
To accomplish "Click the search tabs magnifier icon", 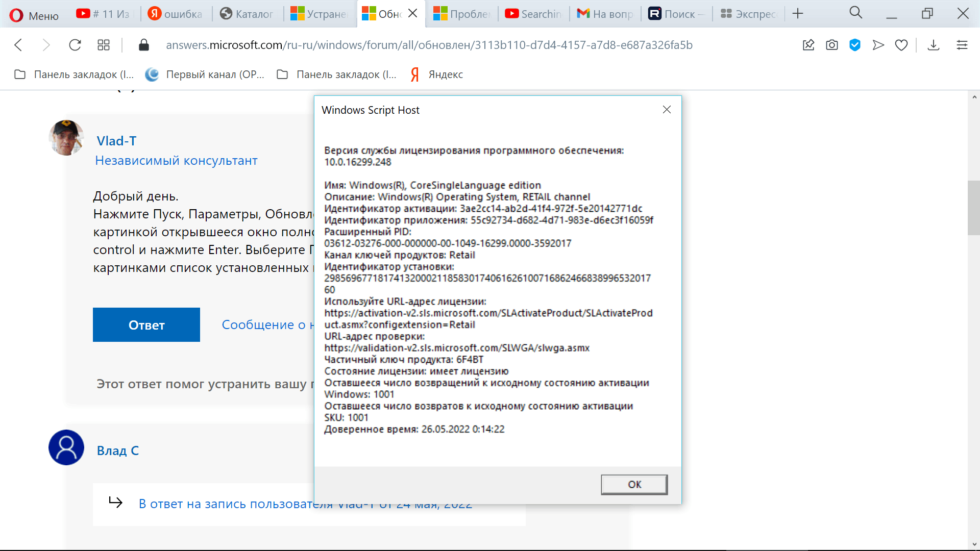I will [856, 13].
